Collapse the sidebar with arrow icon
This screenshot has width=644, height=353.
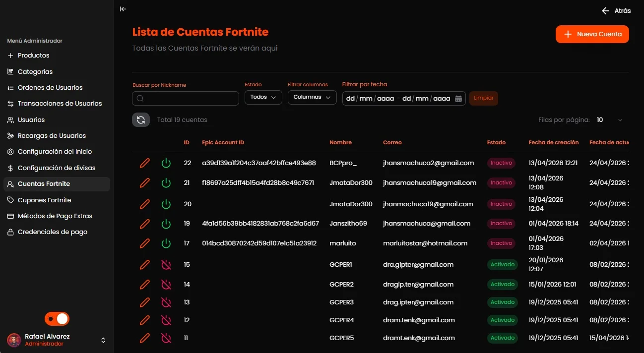point(123,9)
